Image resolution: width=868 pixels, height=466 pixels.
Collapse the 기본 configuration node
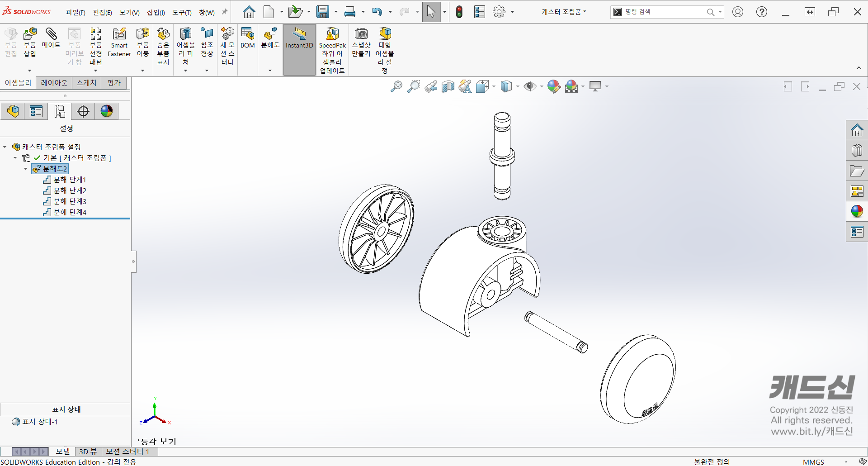(15, 158)
